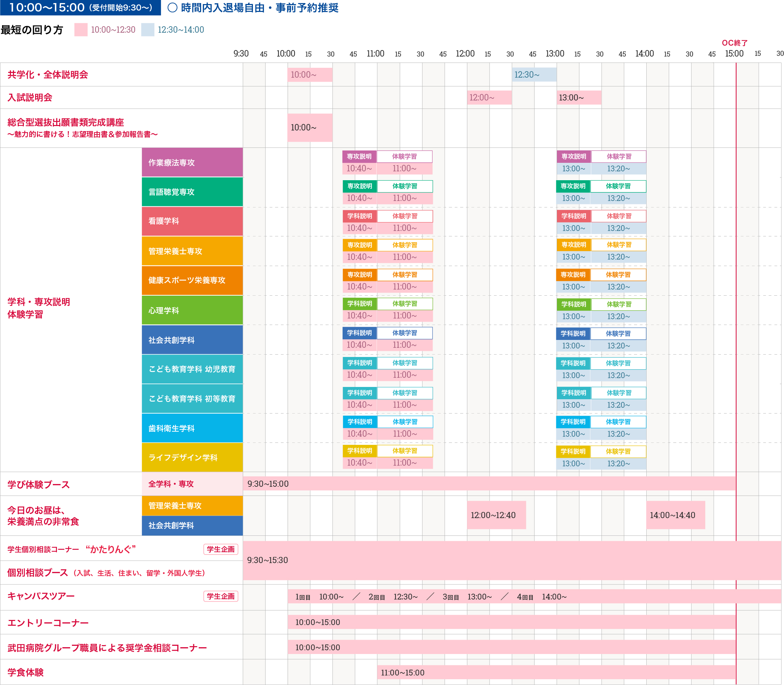784x685 pixels.
Task: Click the 10:00~15:00 header banner
Action: point(80,7)
